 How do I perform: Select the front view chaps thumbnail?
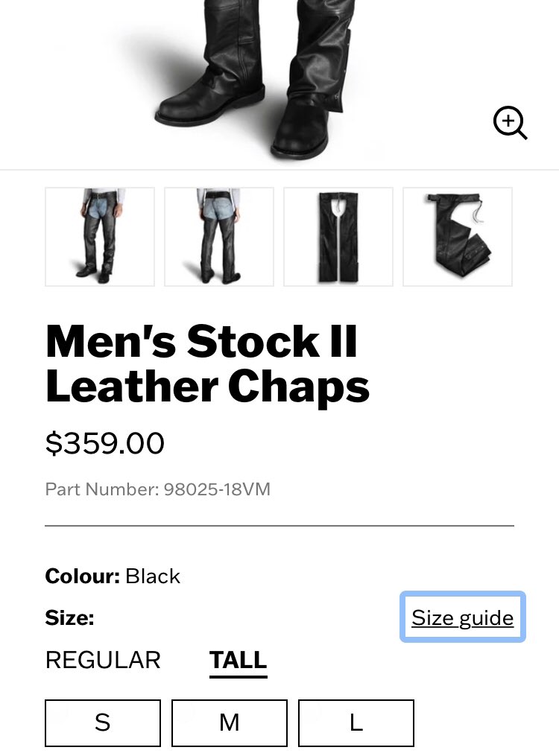[100, 237]
